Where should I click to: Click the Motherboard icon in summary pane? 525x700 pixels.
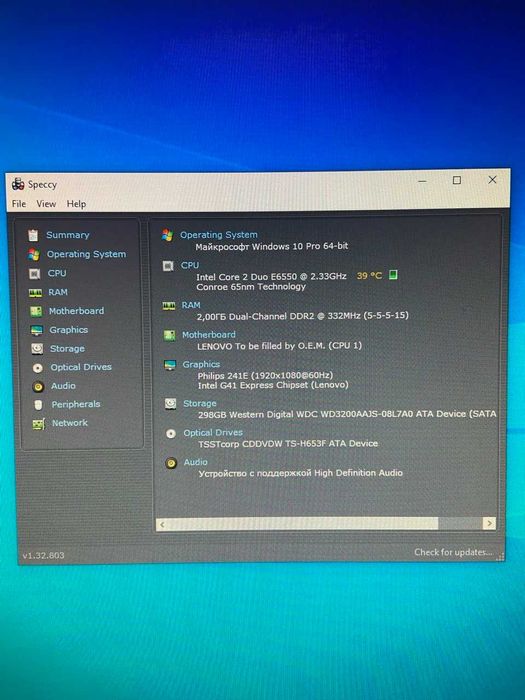(169, 335)
